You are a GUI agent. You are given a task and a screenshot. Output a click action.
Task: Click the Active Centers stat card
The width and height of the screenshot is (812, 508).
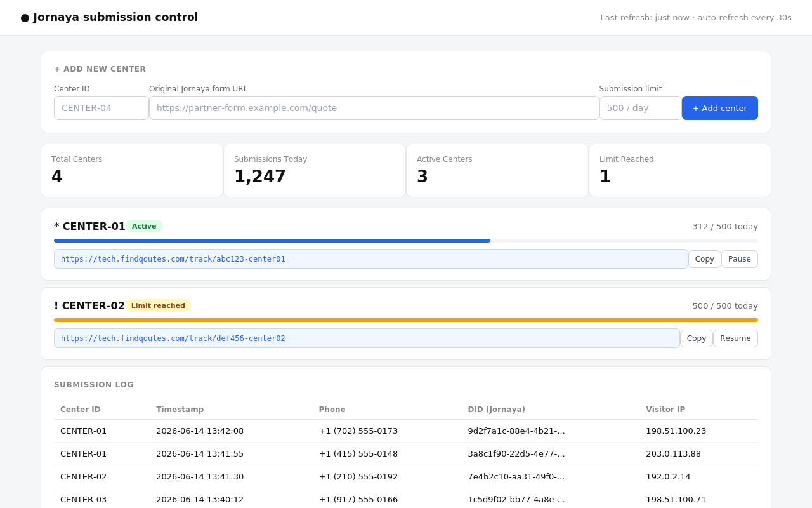coord(497,171)
